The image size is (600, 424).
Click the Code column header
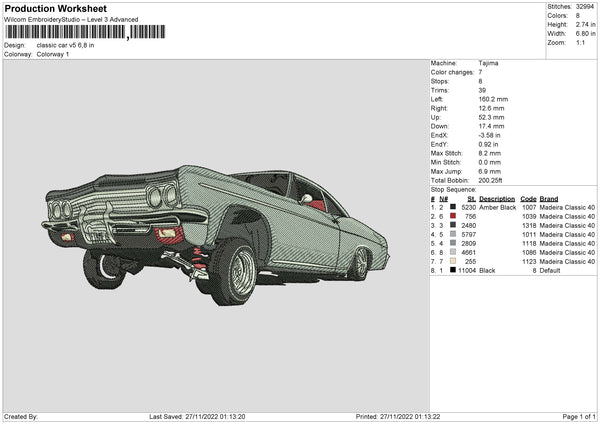[x=528, y=198]
